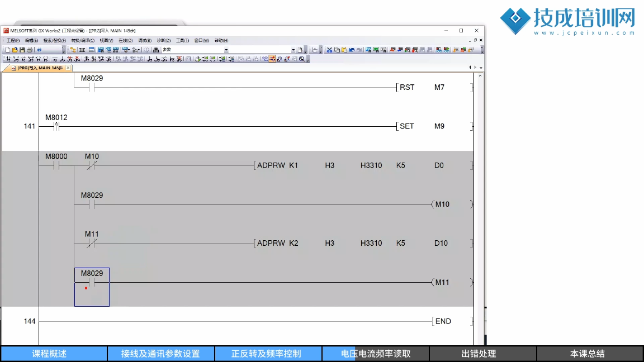The width and height of the screenshot is (644, 362).
Task: Draw a vertical line with the sF9 icon
Action: point(63,59)
